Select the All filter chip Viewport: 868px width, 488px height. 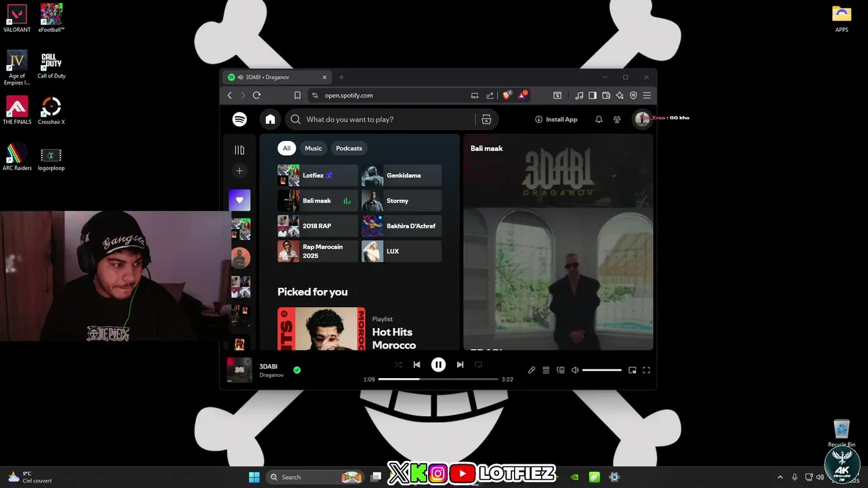[287, 148]
